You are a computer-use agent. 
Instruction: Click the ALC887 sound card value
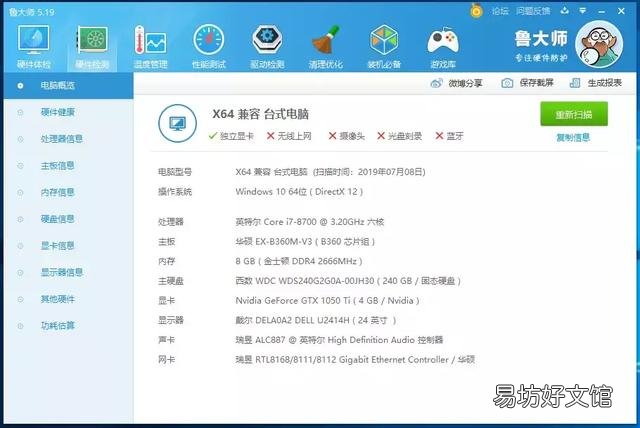point(339,340)
